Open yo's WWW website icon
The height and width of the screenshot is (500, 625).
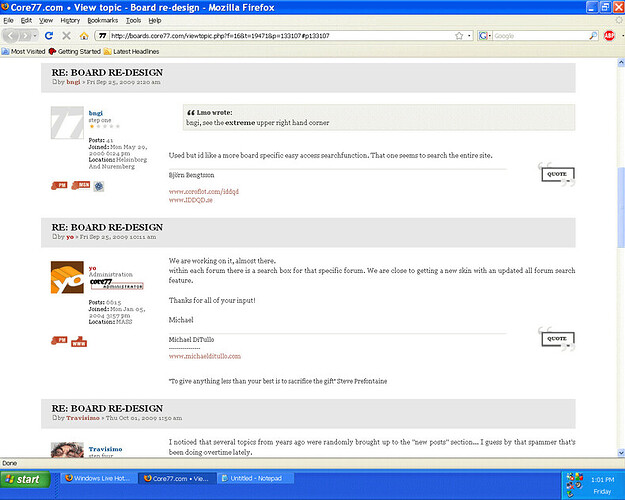click(79, 342)
